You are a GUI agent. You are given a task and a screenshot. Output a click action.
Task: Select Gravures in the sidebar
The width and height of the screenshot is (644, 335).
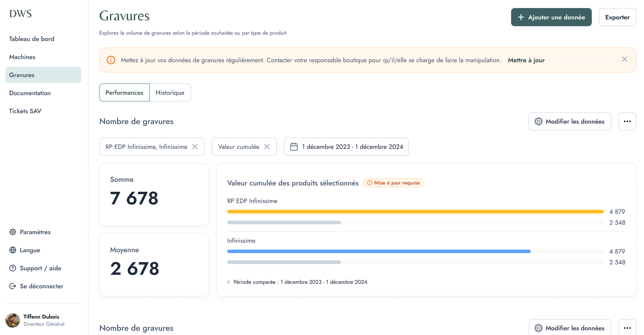click(x=43, y=75)
